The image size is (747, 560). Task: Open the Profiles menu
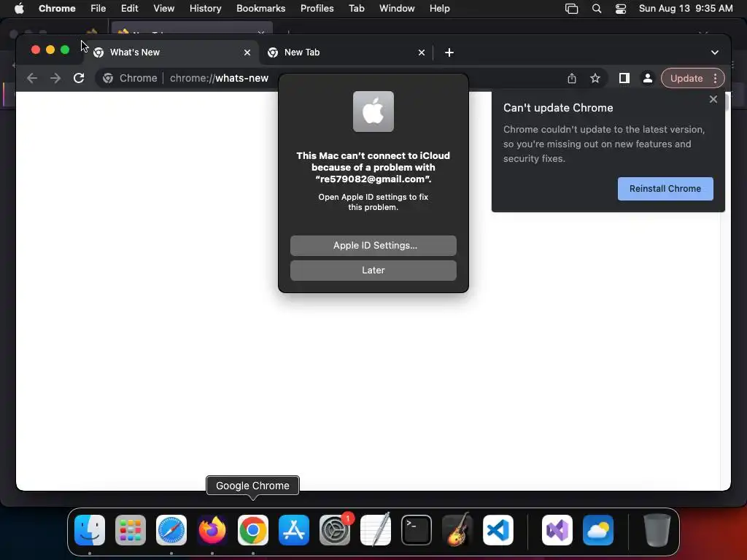[317, 9]
